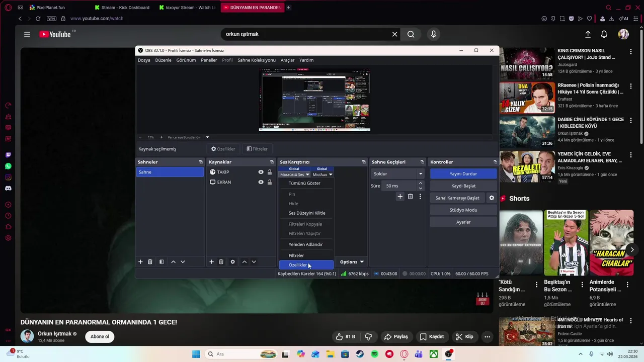Screen dimensions: 644x362
Task: Move the source down in the Kaynaklar toolbar
Action: tap(254, 262)
